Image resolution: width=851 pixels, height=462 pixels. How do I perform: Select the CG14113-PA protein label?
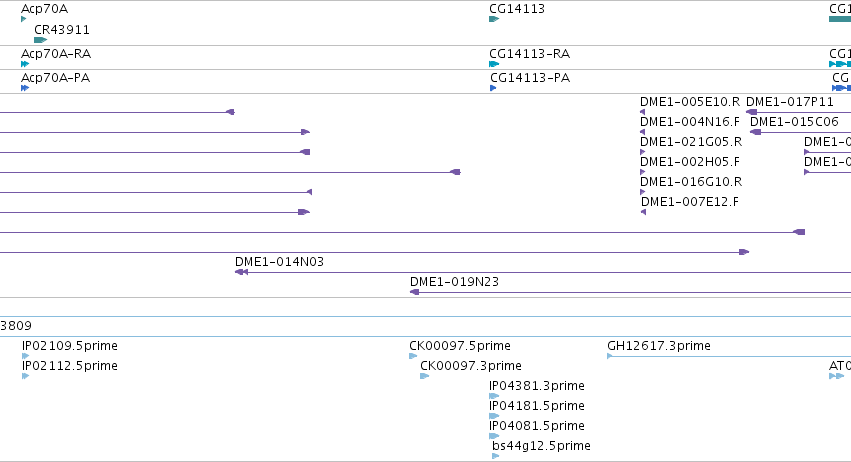click(x=530, y=78)
